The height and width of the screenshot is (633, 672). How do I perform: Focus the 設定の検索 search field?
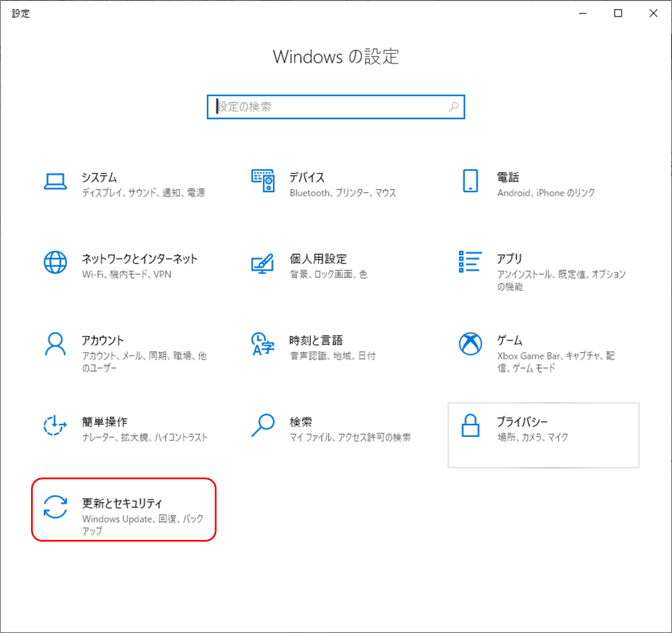[x=336, y=107]
